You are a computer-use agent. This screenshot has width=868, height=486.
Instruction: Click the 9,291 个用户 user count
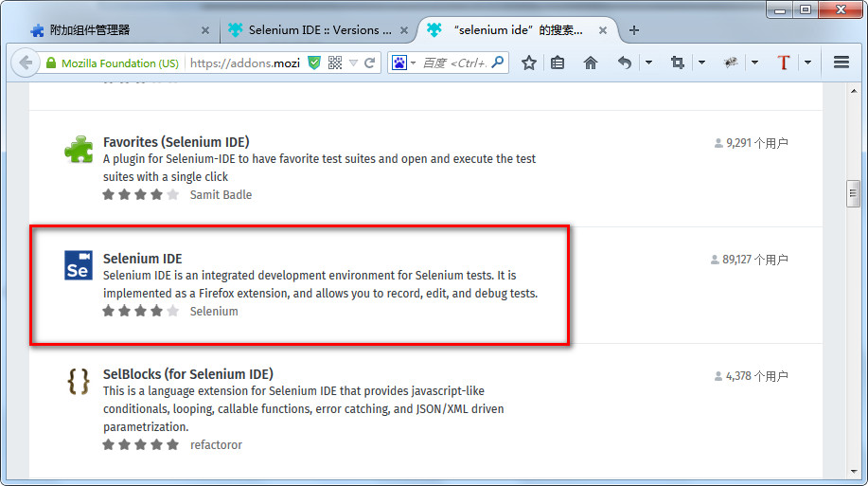coord(752,144)
